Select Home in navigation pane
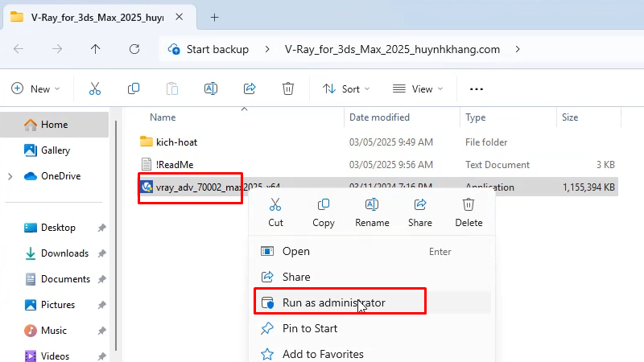644x362 pixels. click(x=54, y=125)
